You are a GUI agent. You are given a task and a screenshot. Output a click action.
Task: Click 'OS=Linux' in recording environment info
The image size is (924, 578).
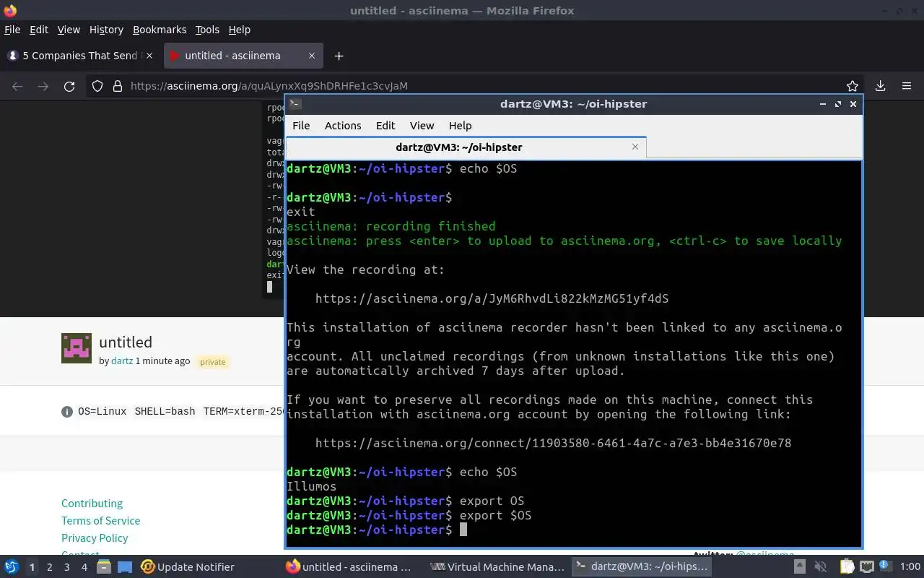pos(102,412)
